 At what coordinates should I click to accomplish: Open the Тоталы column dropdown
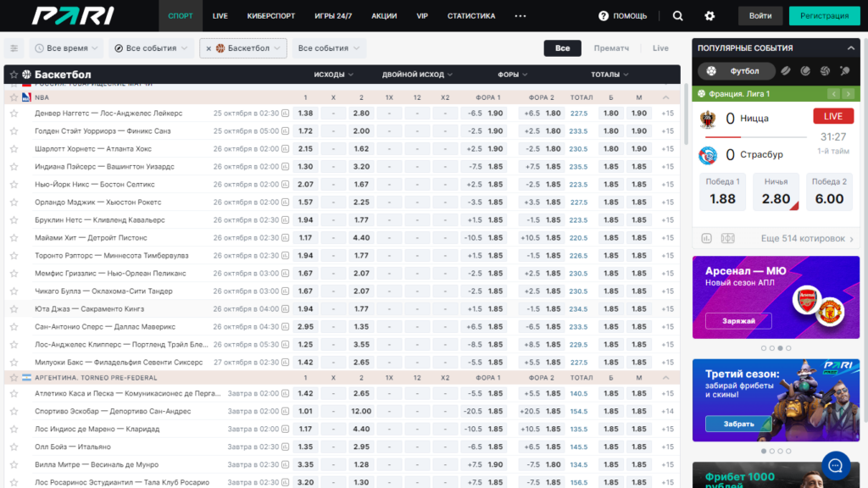click(x=609, y=75)
